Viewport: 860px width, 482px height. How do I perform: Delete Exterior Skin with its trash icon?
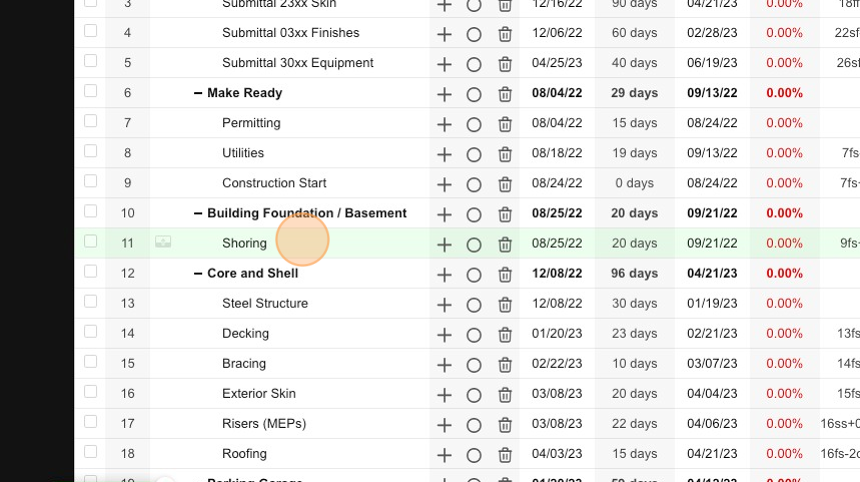tap(505, 395)
